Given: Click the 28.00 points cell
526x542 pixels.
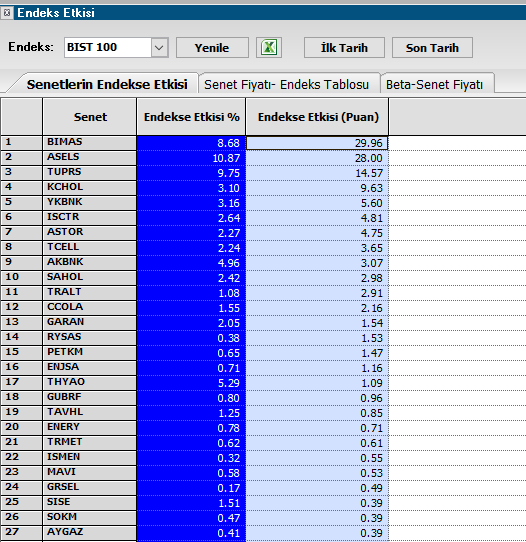Looking at the screenshot, I should pyautogui.click(x=317, y=158).
